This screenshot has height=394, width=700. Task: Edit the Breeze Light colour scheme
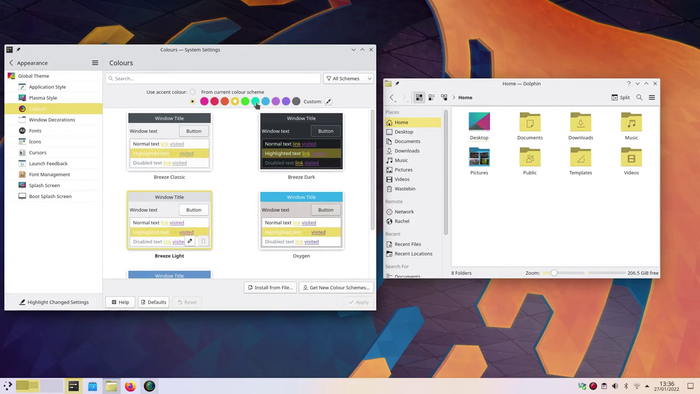(190, 241)
